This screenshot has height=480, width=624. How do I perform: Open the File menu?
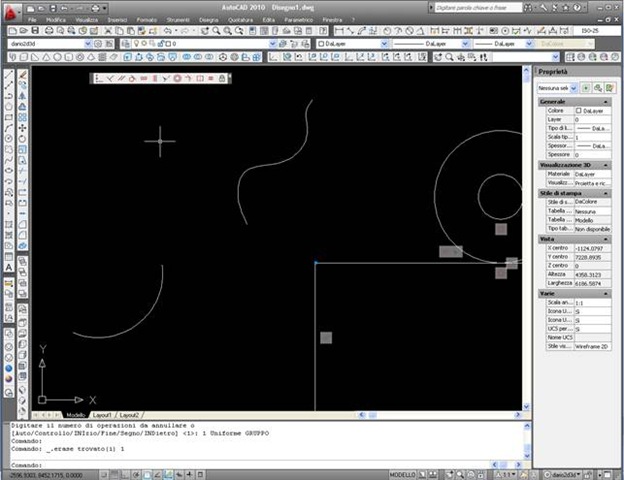pos(32,20)
